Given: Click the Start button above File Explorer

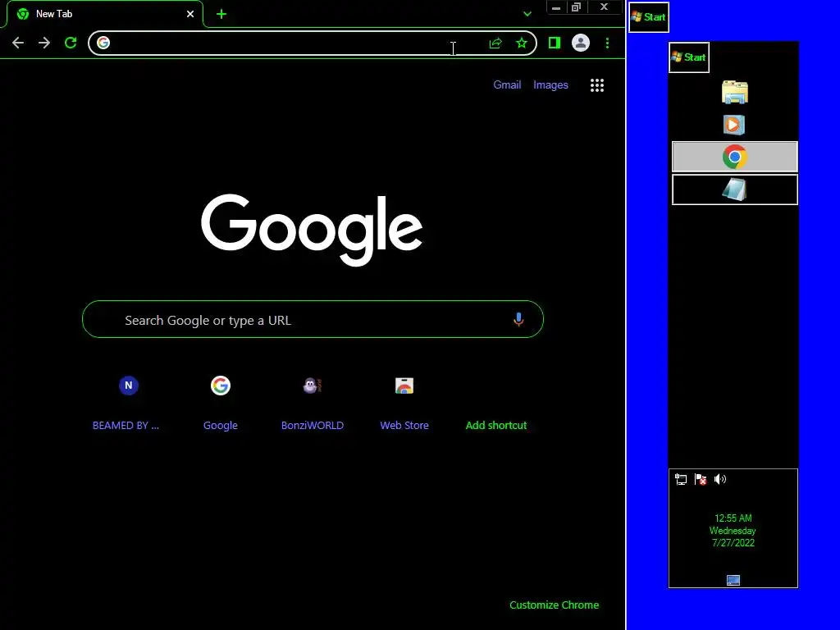Looking at the screenshot, I should tap(689, 57).
